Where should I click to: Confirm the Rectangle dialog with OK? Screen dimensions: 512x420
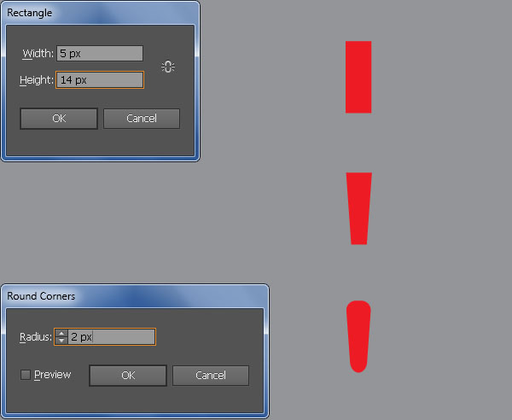59,119
